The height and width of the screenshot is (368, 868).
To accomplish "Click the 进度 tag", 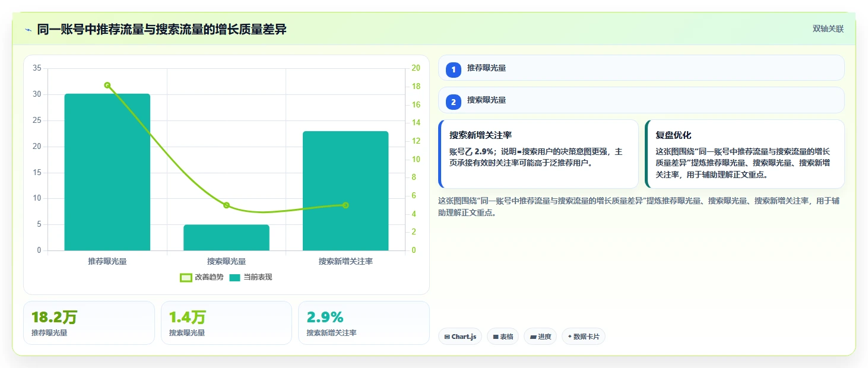I will click(540, 337).
